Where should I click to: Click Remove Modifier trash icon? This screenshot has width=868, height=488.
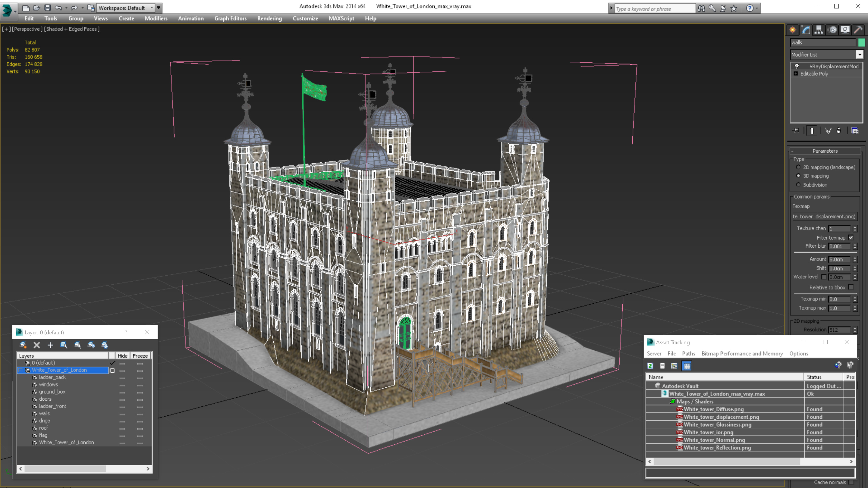pyautogui.click(x=839, y=131)
